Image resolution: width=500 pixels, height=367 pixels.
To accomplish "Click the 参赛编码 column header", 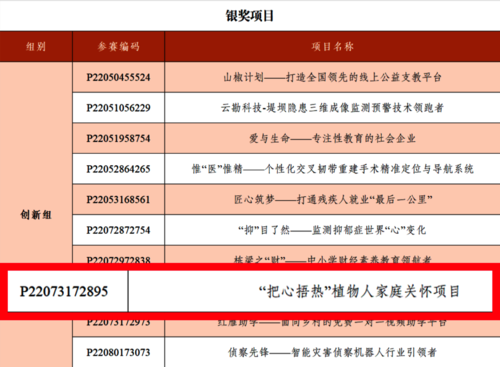I will [x=118, y=47].
